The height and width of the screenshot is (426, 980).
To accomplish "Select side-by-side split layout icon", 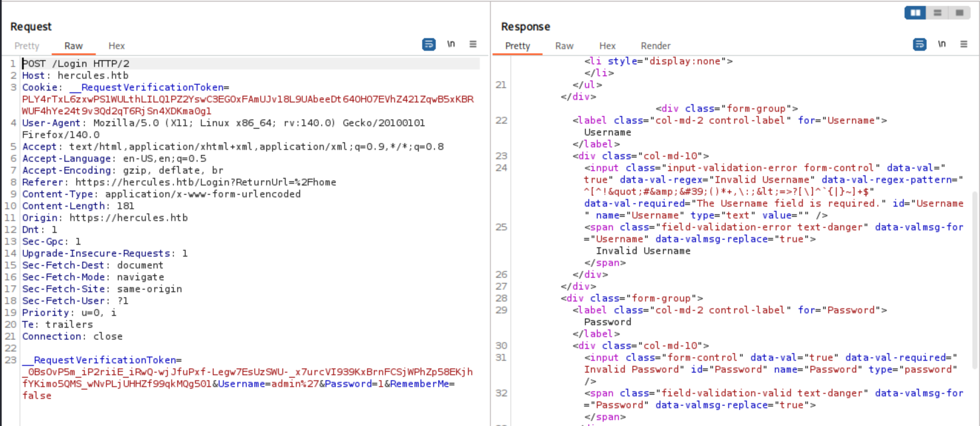I will 915,13.
